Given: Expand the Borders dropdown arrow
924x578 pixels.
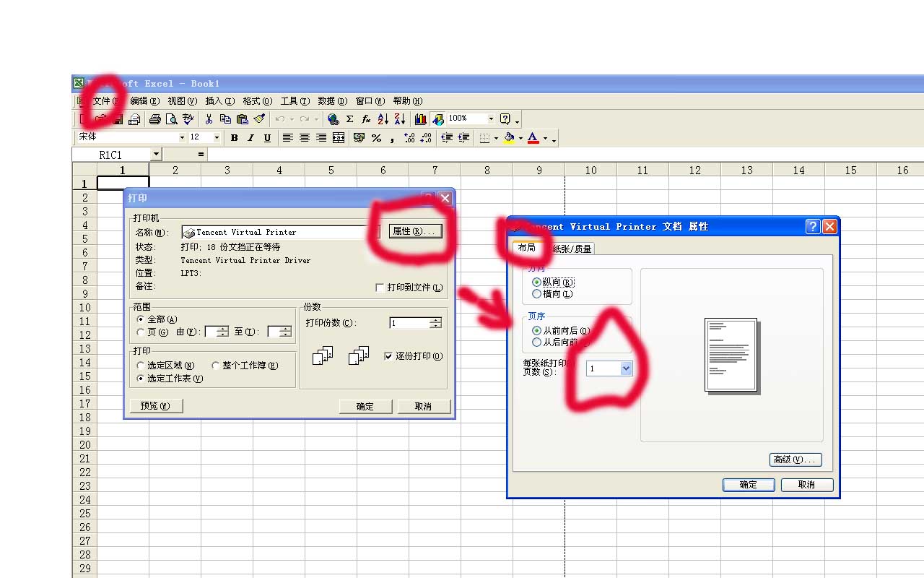Looking at the screenshot, I should coord(496,138).
